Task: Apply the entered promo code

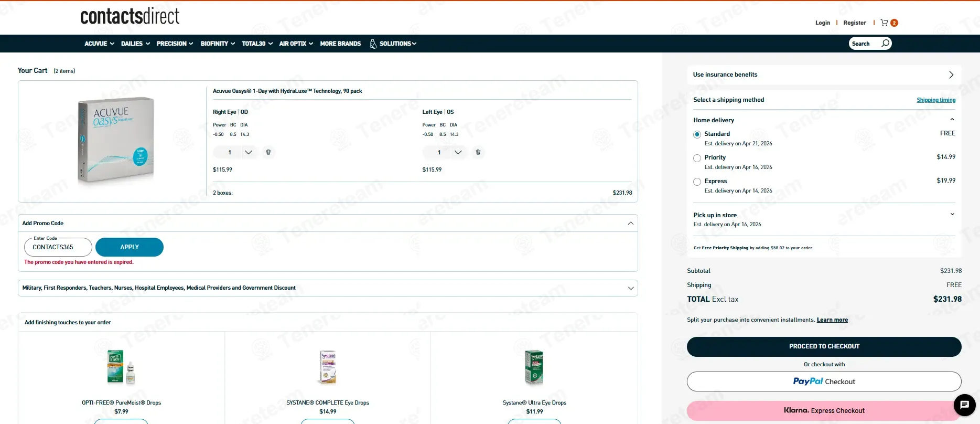Action: click(x=130, y=247)
